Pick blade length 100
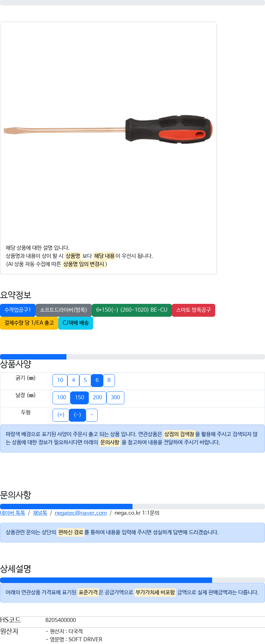Screen dimensions: 265x644 tap(61, 398)
